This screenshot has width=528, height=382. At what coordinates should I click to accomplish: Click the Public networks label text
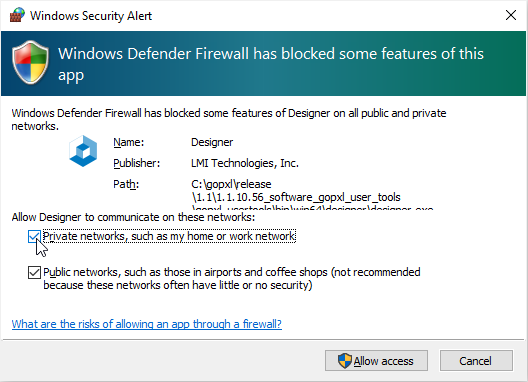[x=232, y=279]
